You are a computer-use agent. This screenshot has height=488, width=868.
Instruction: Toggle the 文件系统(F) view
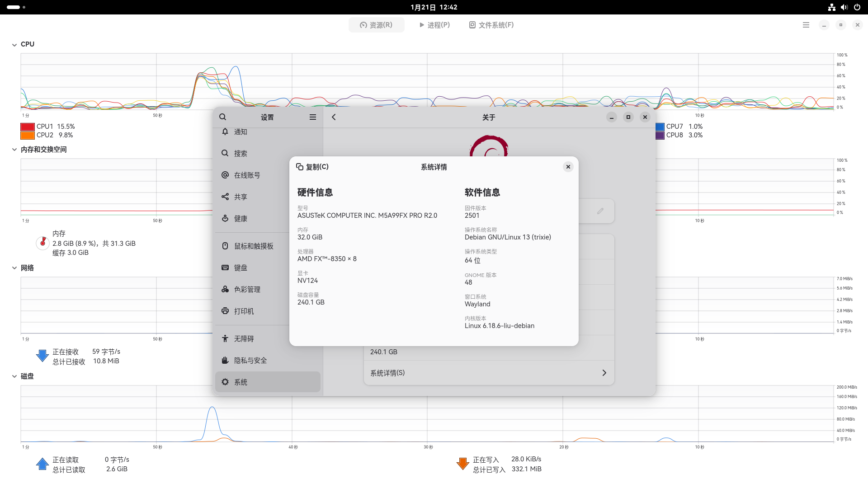491,25
